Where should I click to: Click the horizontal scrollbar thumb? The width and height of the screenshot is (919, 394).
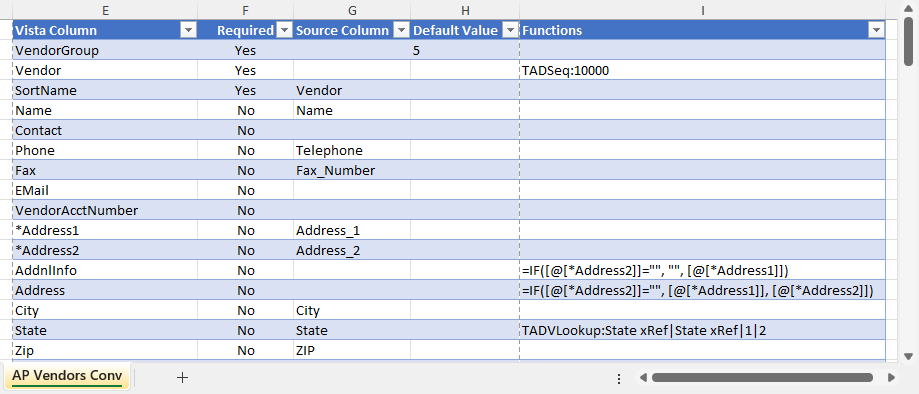pos(763,378)
